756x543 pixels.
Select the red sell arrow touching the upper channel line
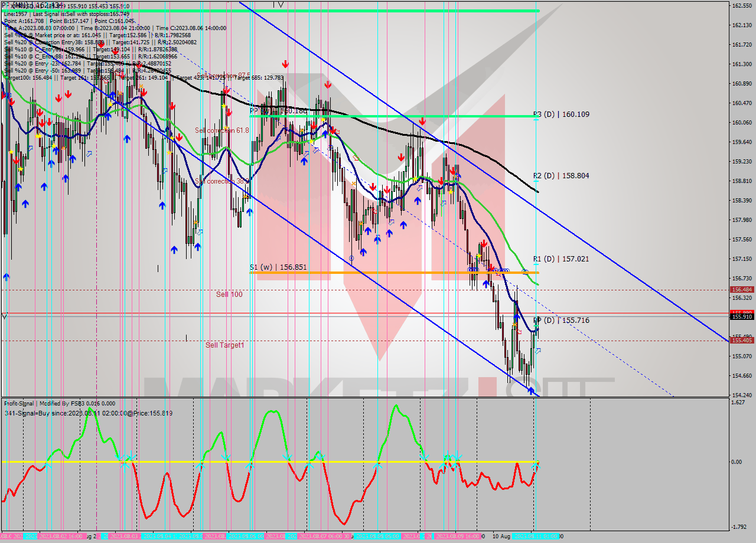coord(422,120)
